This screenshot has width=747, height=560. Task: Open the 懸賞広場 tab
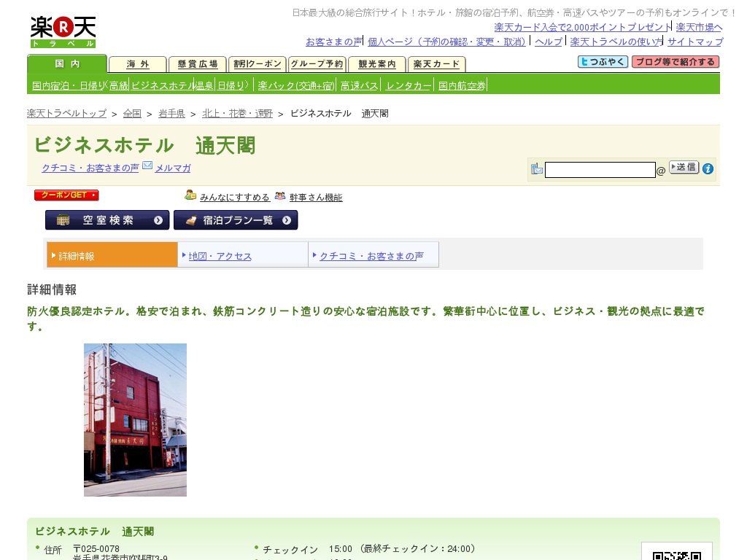197,64
